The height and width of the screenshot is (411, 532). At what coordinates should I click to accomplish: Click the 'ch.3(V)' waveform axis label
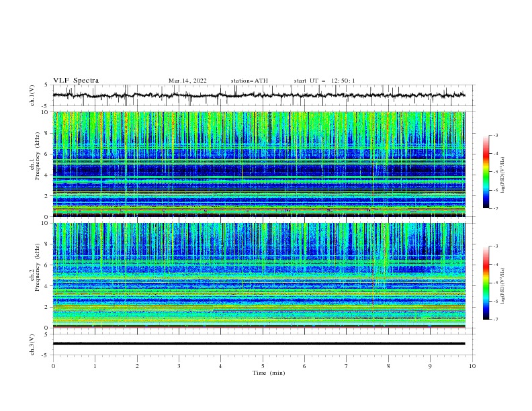(x=32, y=345)
